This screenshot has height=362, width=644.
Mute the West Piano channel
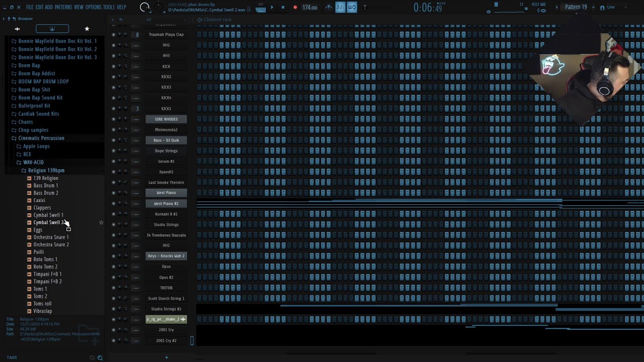point(113,193)
